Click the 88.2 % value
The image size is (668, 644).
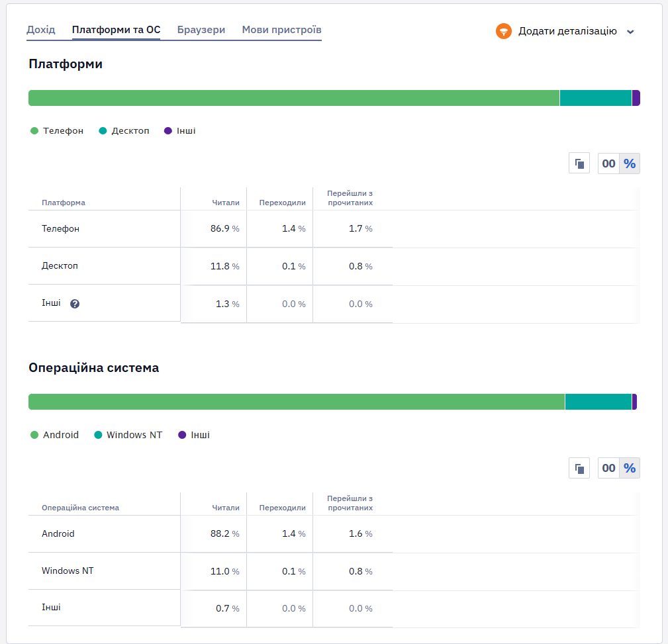click(x=224, y=533)
